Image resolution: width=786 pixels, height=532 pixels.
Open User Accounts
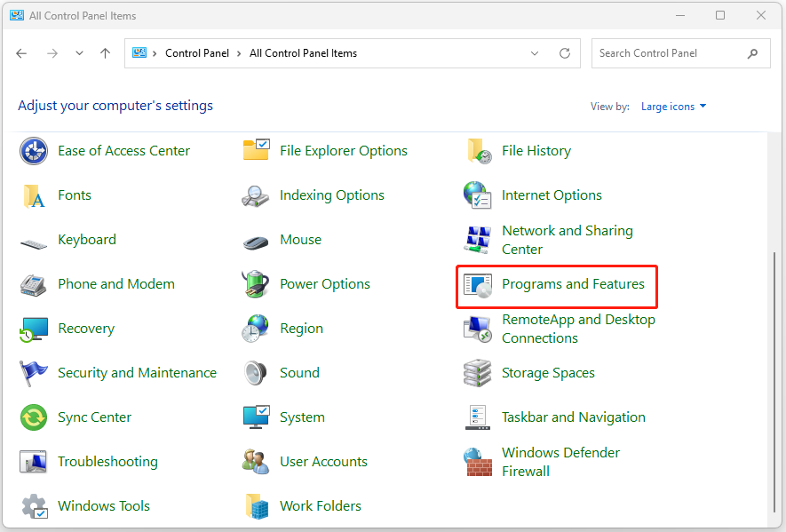(323, 461)
